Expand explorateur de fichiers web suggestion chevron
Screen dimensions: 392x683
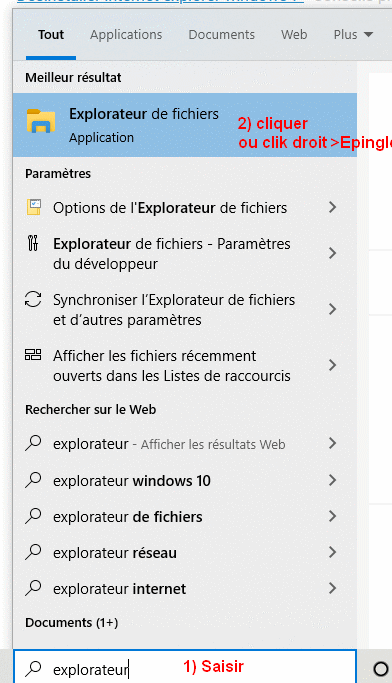[x=333, y=516]
